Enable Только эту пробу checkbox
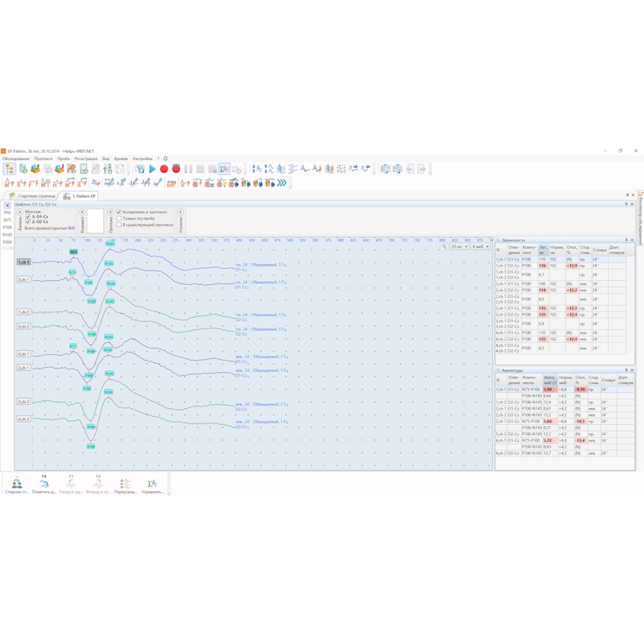644x644 pixels. click(118, 218)
